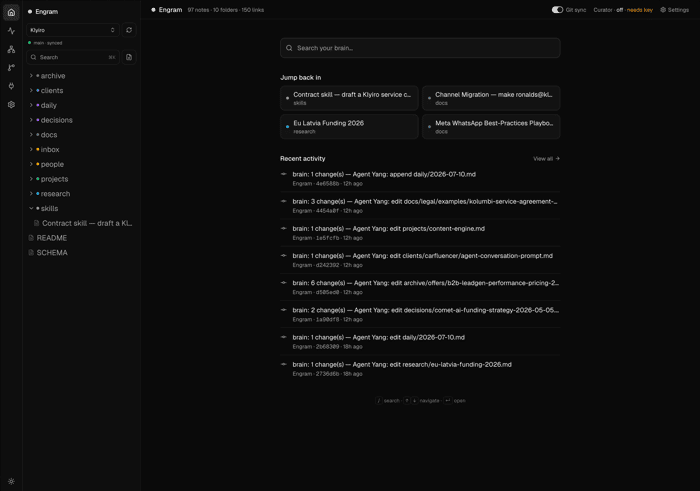Viewport: 700px width, 491px height.
Task: Open the README note in tree
Action: click(81, 238)
